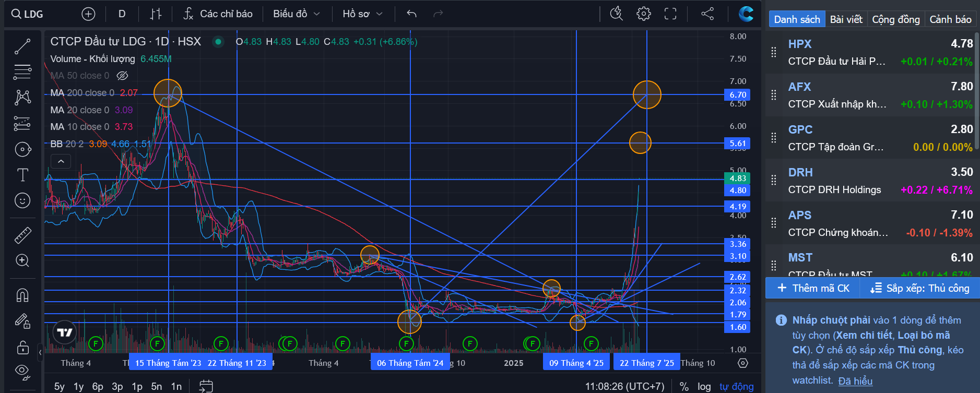Select the geometric shapes tool
This screenshot has width=980, height=393.
coord(22,150)
